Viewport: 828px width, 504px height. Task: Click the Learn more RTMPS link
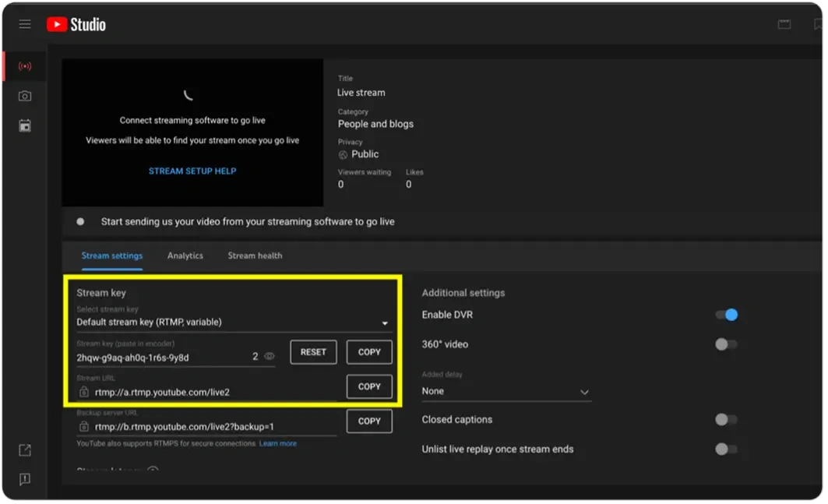point(278,444)
